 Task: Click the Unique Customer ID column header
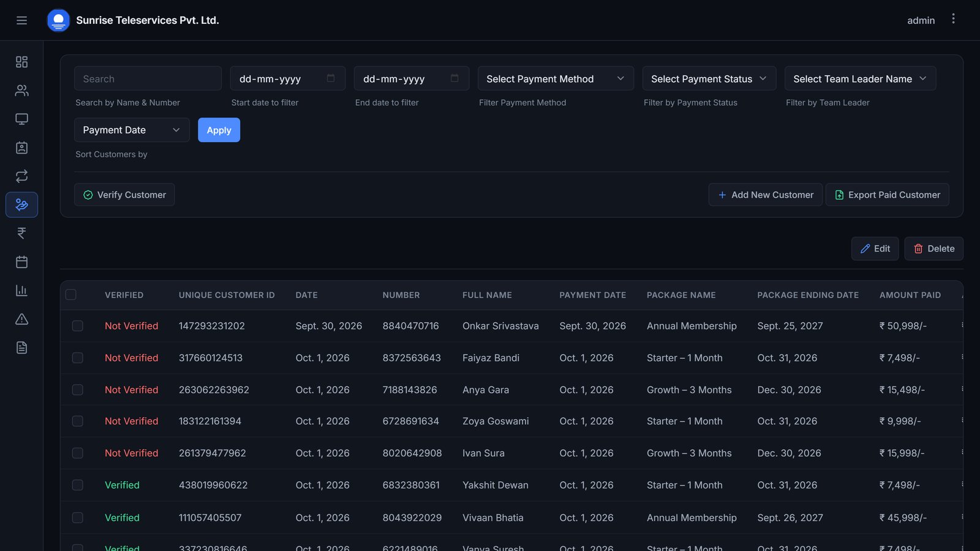click(x=227, y=295)
